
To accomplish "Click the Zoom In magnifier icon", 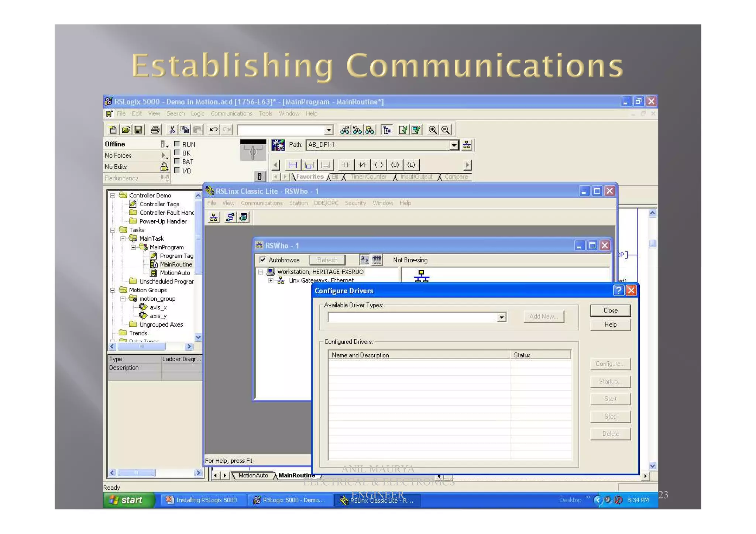I will 433,130.
